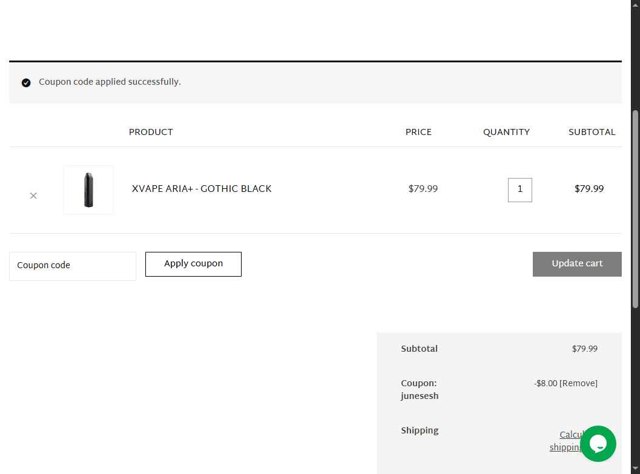Open the XVAPE ARIA+ - GOTHIC BLACK product link
Image resolution: width=640 pixels, height=474 pixels.
(x=201, y=189)
